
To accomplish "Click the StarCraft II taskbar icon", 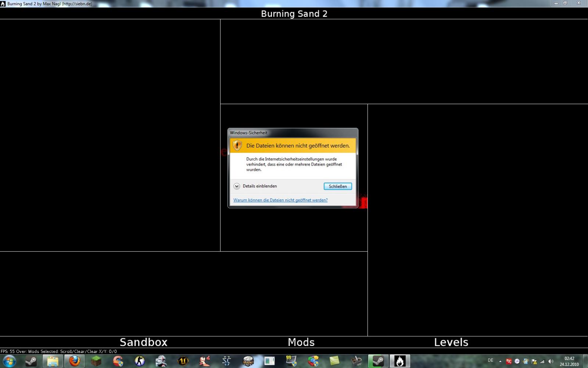I will point(226,361).
